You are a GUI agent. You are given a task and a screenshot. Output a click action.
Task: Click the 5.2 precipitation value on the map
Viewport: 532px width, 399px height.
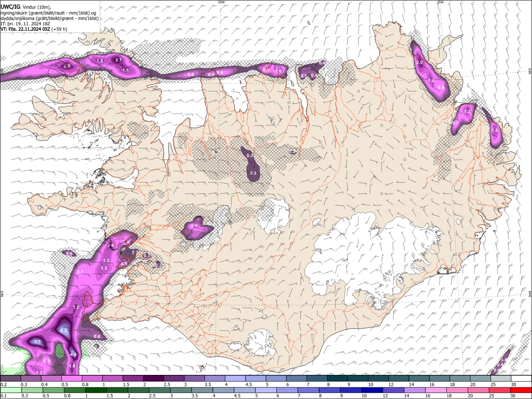click(64, 330)
